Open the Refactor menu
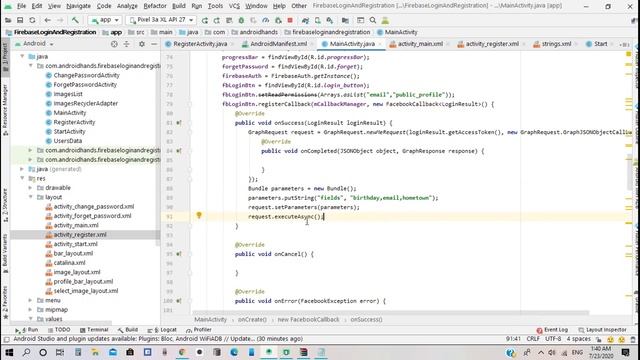The height and width of the screenshot is (360, 640). tap(155, 6)
